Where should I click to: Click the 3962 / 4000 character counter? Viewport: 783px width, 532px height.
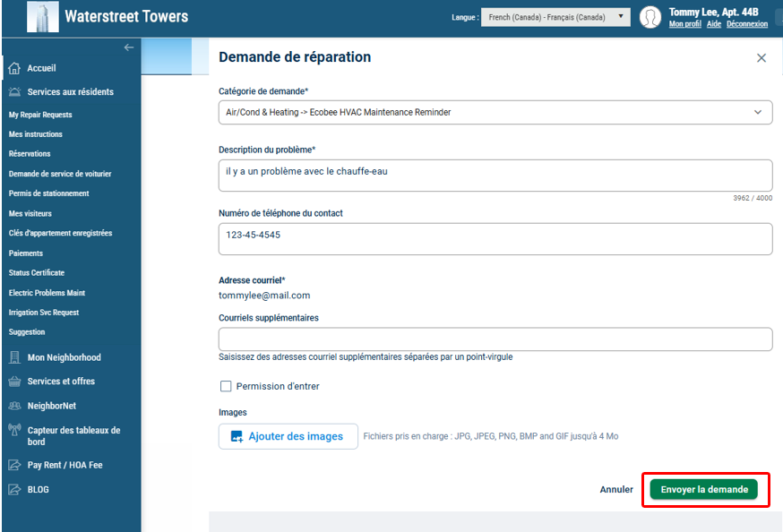click(x=753, y=198)
